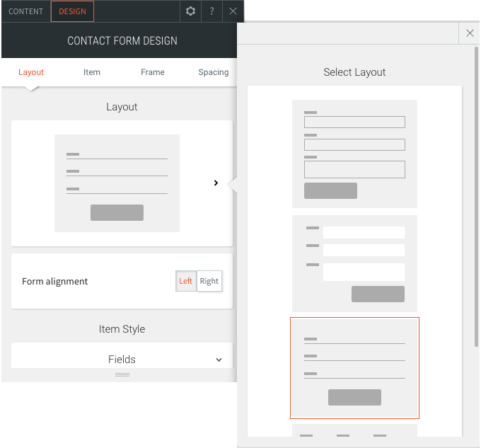Click the Select Layout scrollbar
Viewport: 481px width, 448px height.
476,196
